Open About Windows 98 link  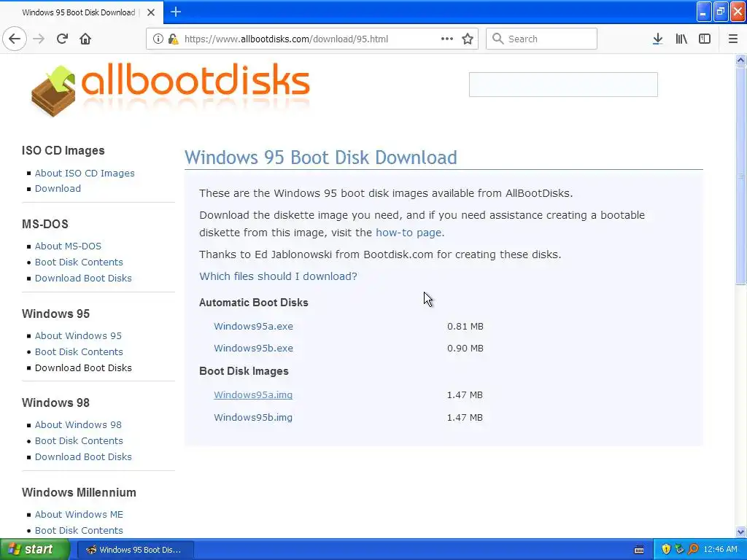pyautogui.click(x=78, y=424)
